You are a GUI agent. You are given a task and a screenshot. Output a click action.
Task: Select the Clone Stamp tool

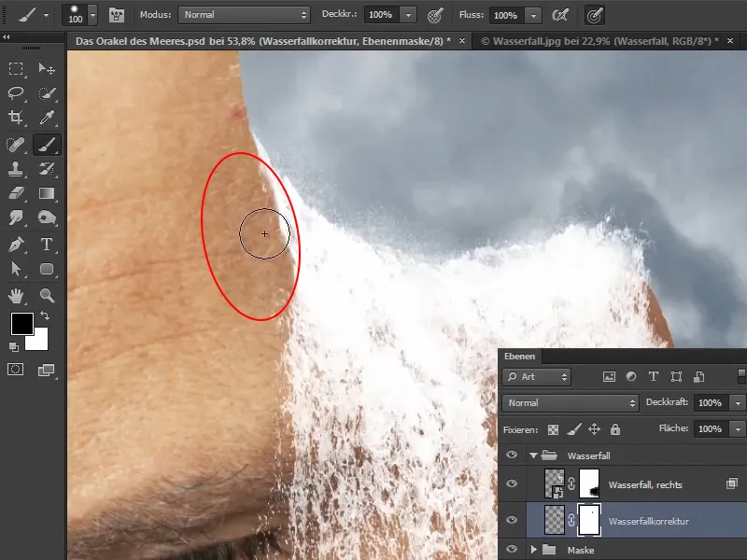pos(16,169)
